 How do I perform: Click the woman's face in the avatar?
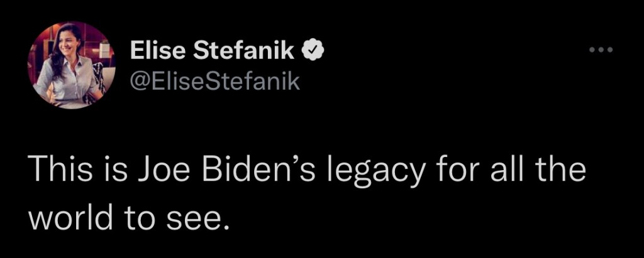click(67, 41)
